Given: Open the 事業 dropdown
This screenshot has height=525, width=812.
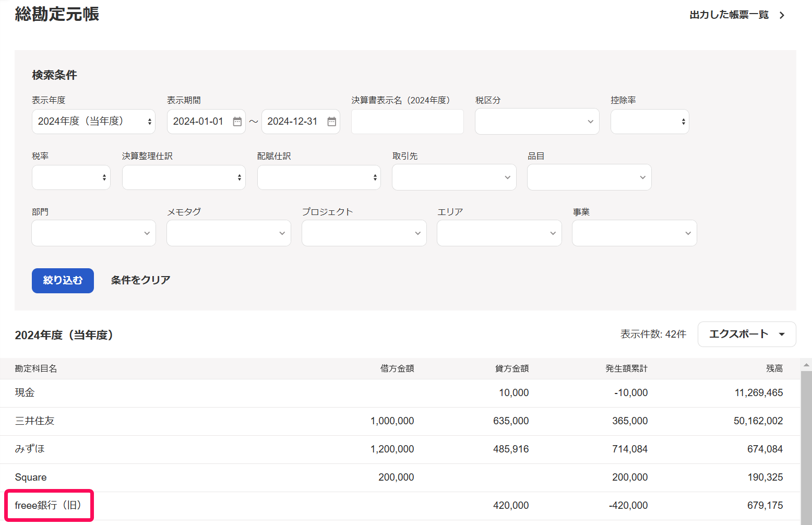Looking at the screenshot, I should 634,233.
